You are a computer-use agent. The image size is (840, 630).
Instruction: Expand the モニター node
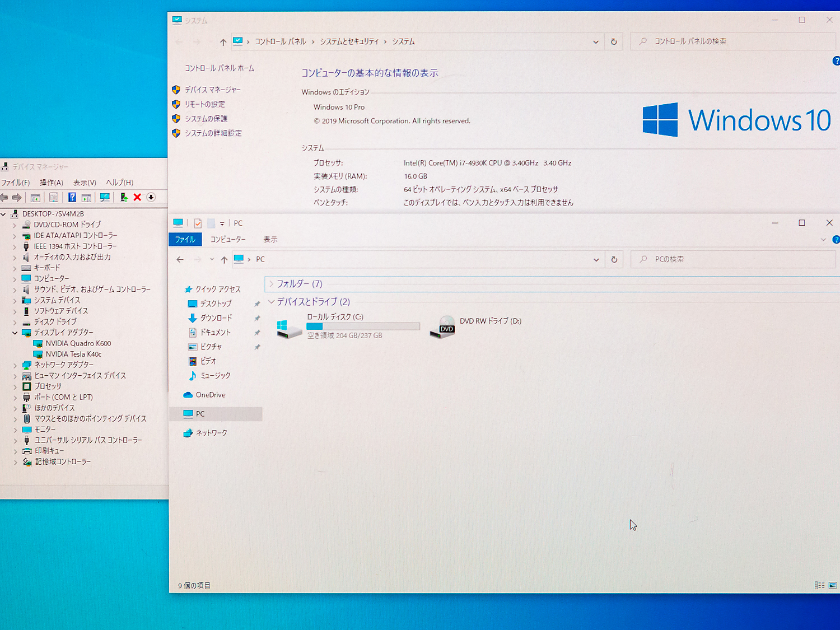[15, 430]
